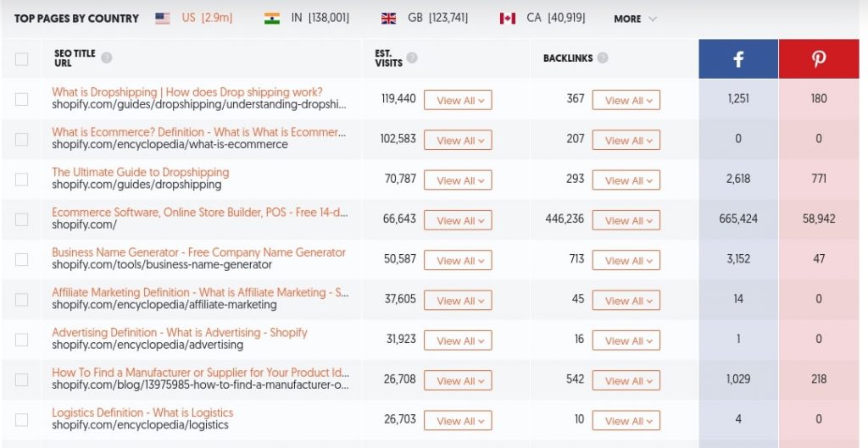Open the Logistics Definition page link

(142, 412)
